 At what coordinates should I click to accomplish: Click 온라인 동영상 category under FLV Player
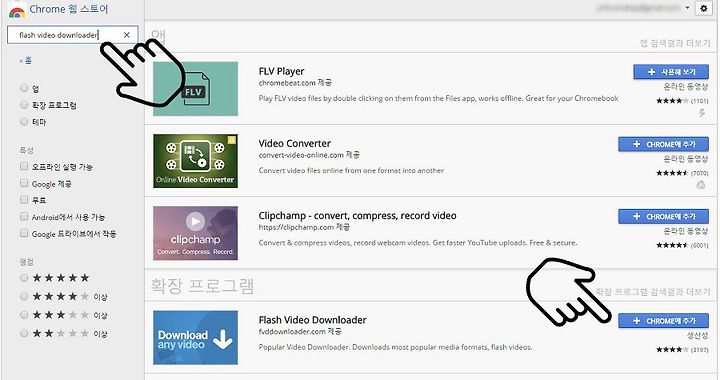[686, 87]
